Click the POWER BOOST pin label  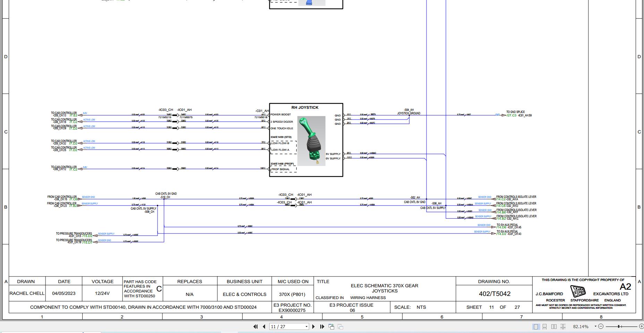[281, 114]
